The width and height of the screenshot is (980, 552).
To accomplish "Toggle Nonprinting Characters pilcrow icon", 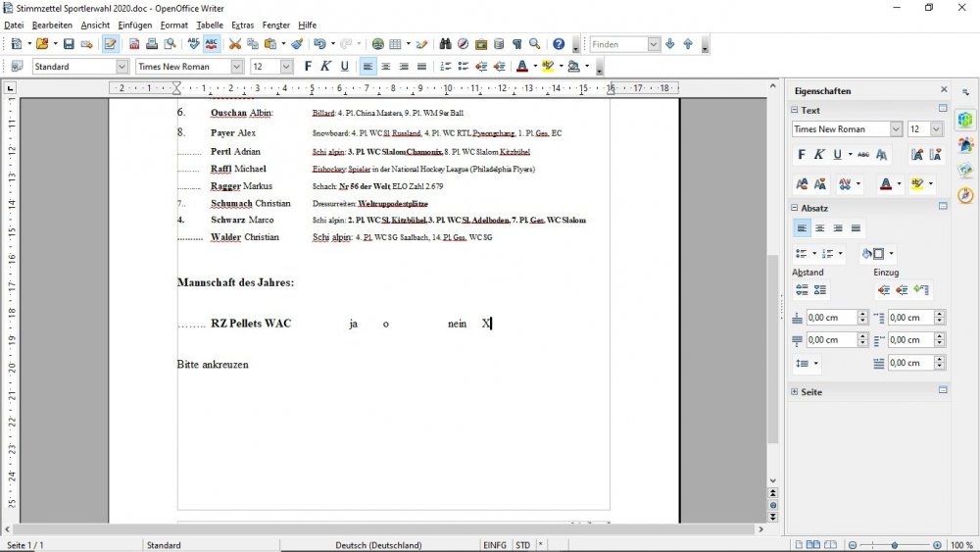I will pos(516,44).
